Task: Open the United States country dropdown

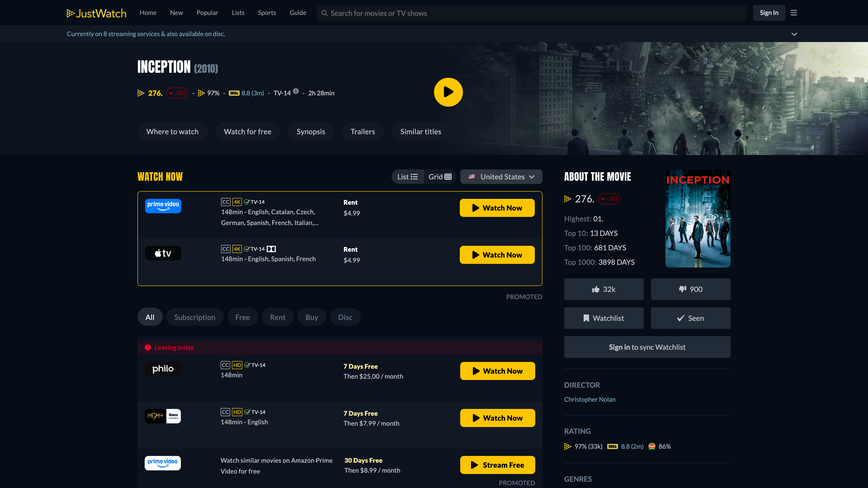Action: (501, 177)
